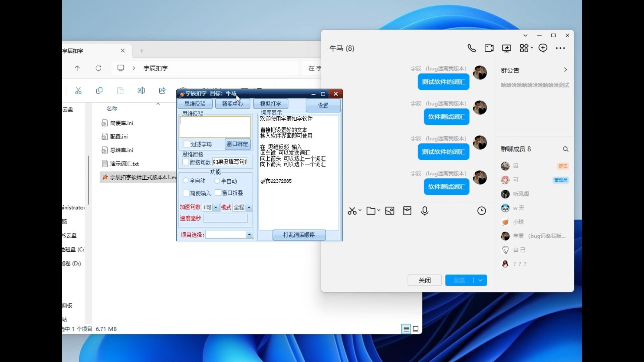Search group members with the magnifier icon
Image resolution: width=644 pixels, height=362 pixels.
click(x=566, y=149)
